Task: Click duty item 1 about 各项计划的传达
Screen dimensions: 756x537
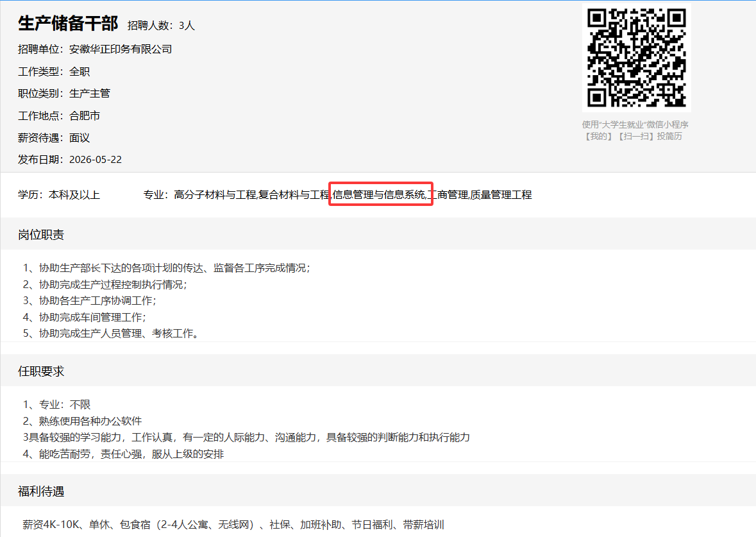Action: [x=166, y=268]
